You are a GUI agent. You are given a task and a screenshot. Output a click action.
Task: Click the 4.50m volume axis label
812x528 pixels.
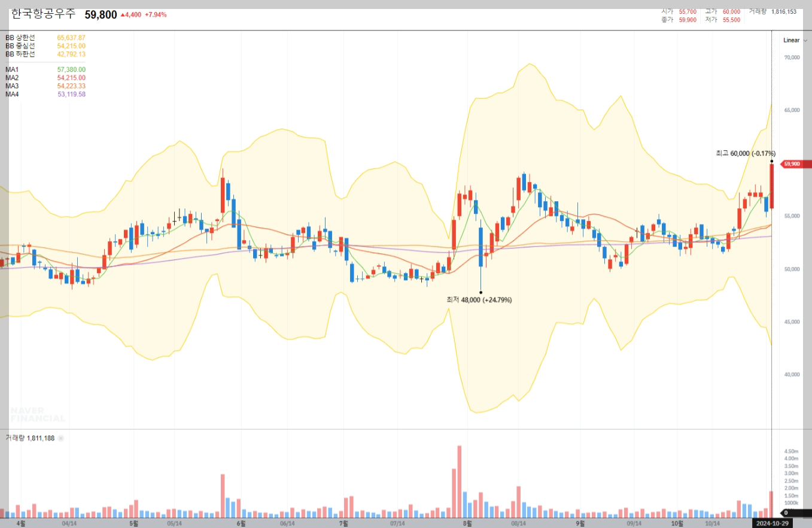click(x=790, y=451)
